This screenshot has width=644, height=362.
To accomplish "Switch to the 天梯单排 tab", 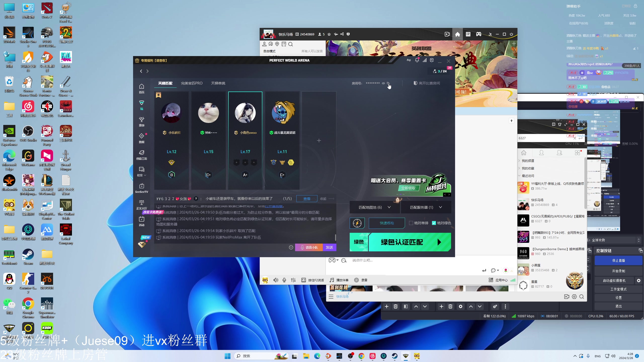I will pyautogui.click(x=218, y=83).
